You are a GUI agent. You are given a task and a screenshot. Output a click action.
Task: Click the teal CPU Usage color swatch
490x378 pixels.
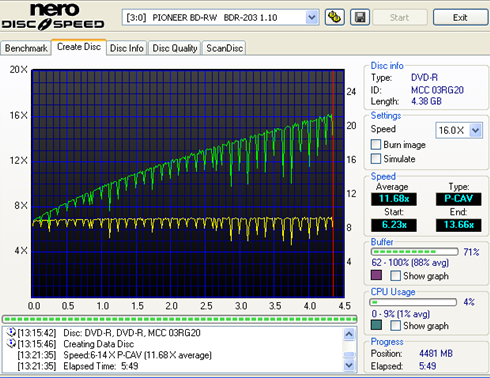click(376, 325)
